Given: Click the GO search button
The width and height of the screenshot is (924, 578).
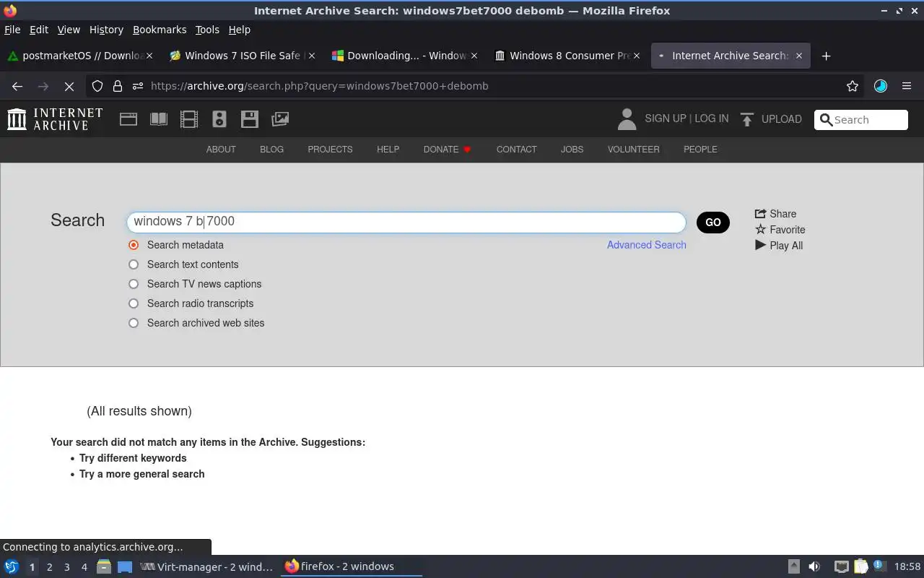Looking at the screenshot, I should (x=713, y=223).
